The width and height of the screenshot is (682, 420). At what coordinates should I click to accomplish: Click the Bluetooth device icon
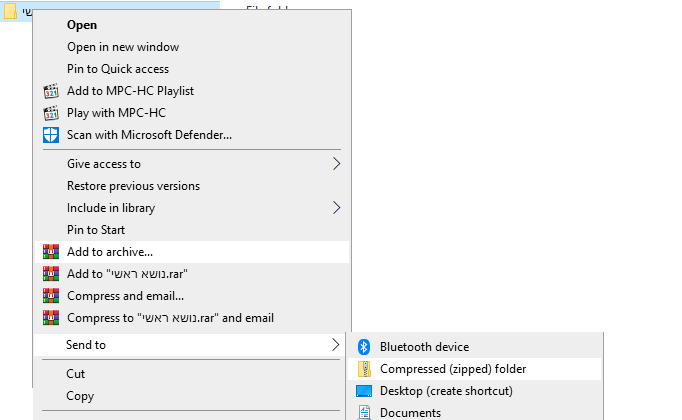pyautogui.click(x=364, y=347)
